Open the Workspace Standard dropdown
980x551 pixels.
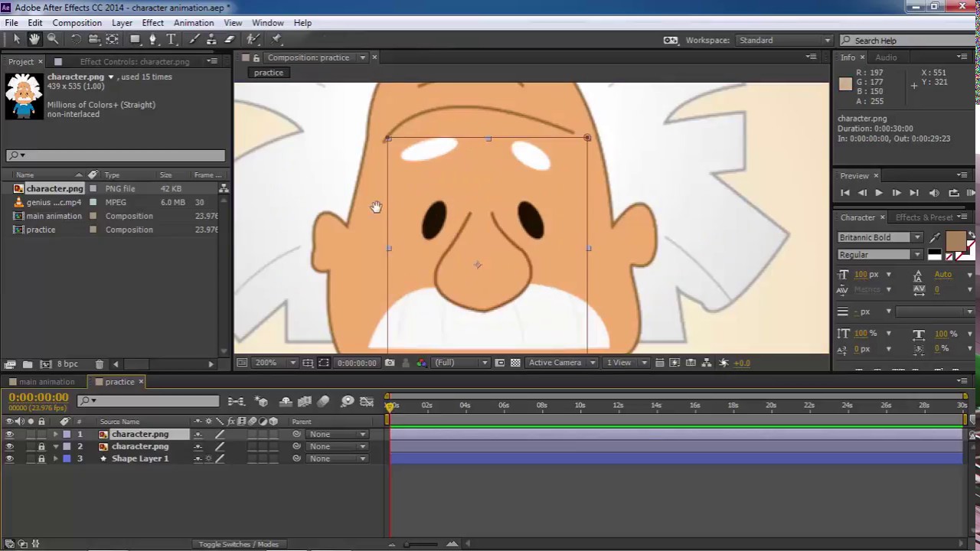pos(784,40)
